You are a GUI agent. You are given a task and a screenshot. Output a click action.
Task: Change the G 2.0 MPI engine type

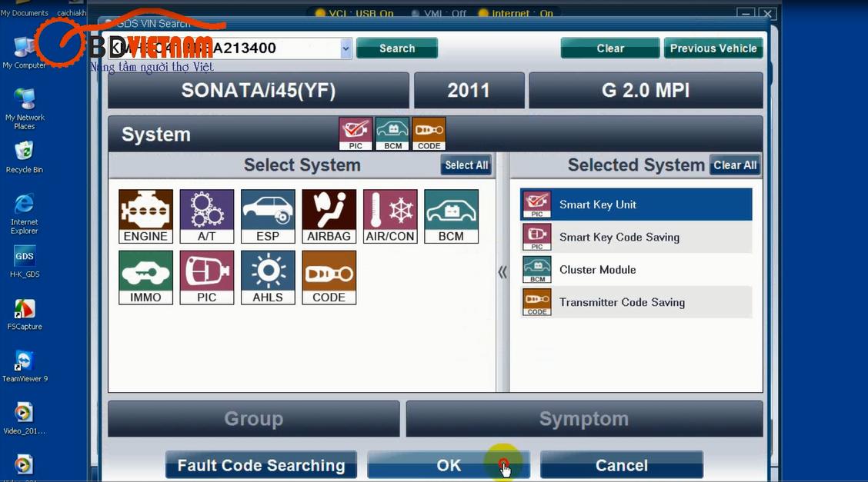coord(646,91)
